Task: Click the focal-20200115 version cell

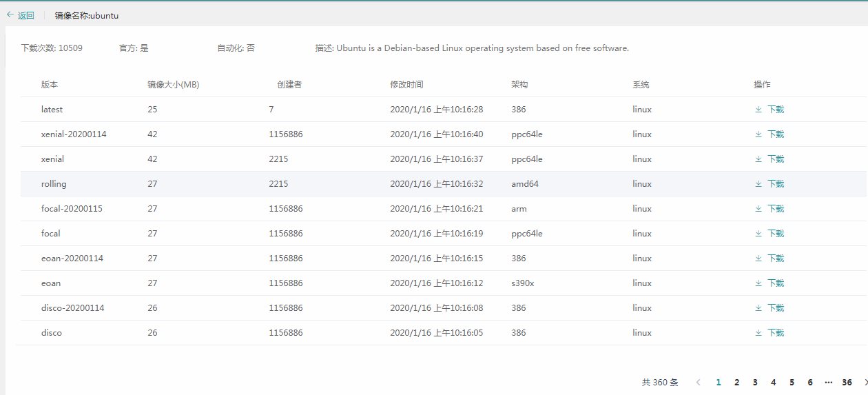Action: pos(72,208)
